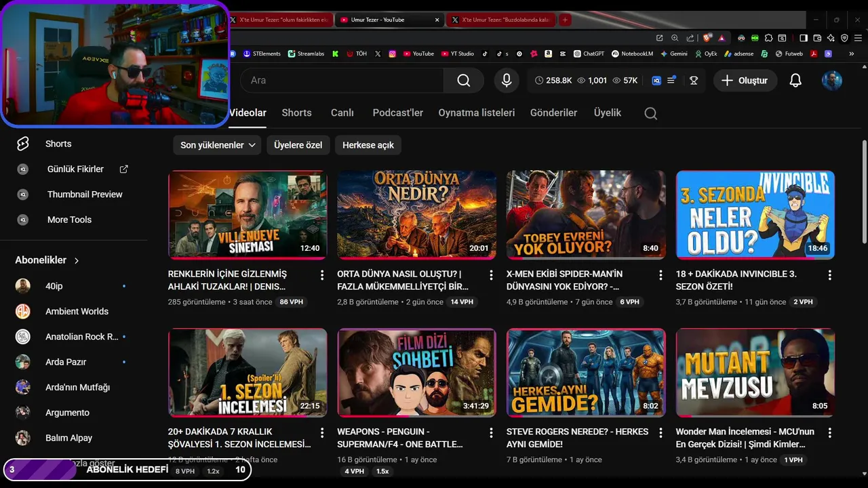This screenshot has width=868, height=488.
Task: Open the Gemini bookmark
Action: 673,54
